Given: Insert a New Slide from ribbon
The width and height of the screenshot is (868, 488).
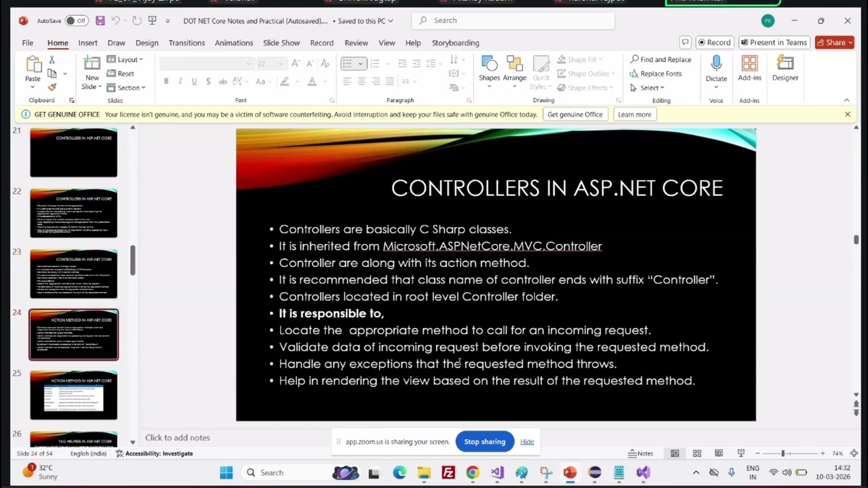Looking at the screenshot, I should coord(92,73).
